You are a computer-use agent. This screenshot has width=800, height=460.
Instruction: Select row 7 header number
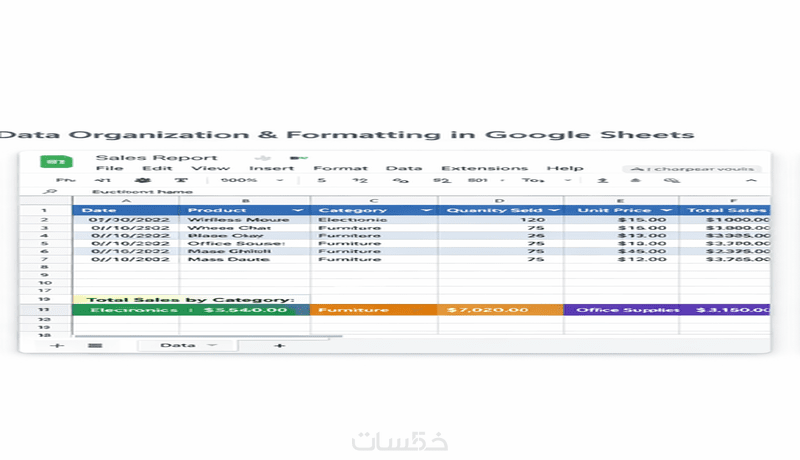(x=45, y=259)
